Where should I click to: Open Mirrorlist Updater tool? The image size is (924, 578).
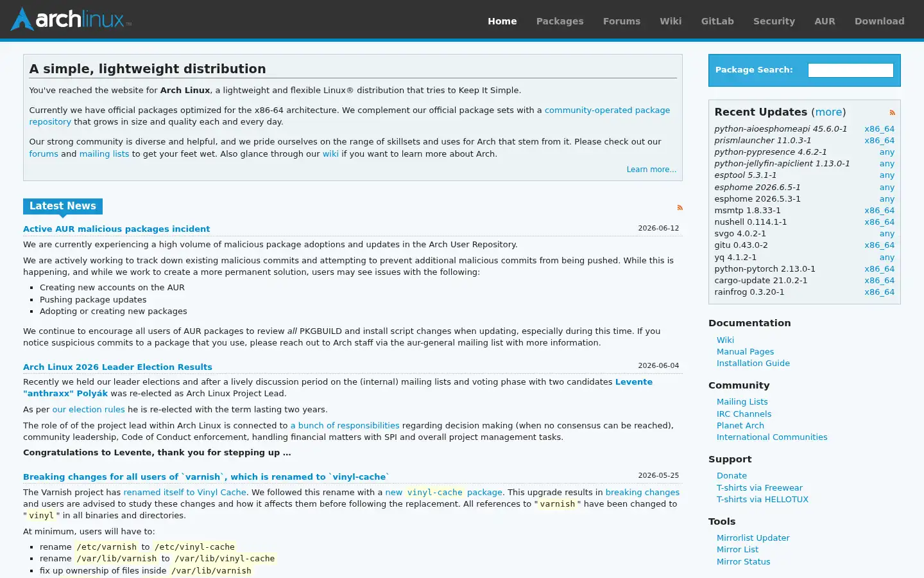[753, 538]
